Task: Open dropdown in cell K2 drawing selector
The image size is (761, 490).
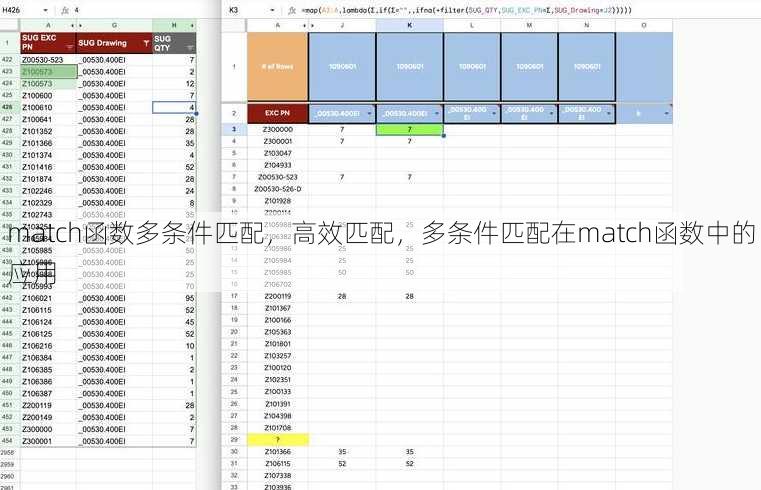Action: click(437, 114)
